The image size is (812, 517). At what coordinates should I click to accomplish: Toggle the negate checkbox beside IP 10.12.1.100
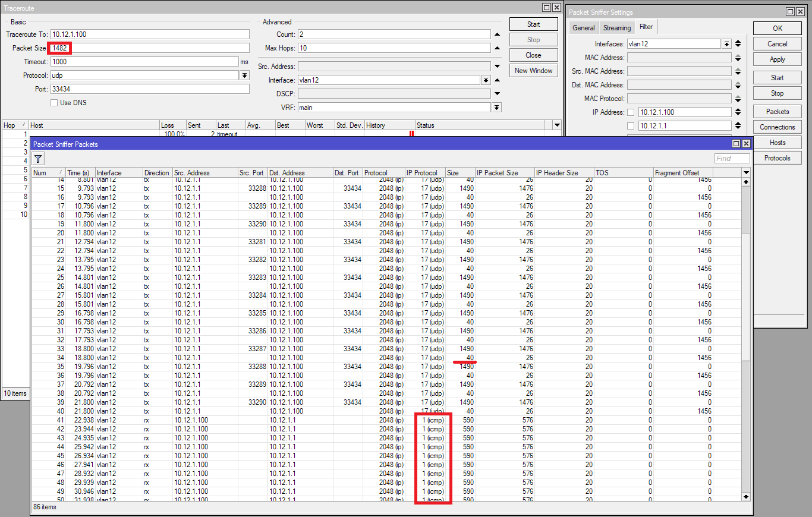631,112
